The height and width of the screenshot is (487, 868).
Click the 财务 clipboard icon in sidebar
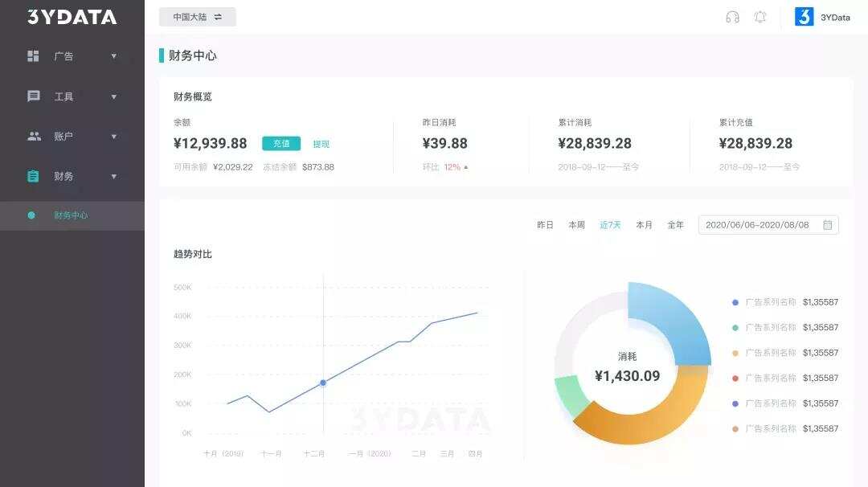pos(33,176)
